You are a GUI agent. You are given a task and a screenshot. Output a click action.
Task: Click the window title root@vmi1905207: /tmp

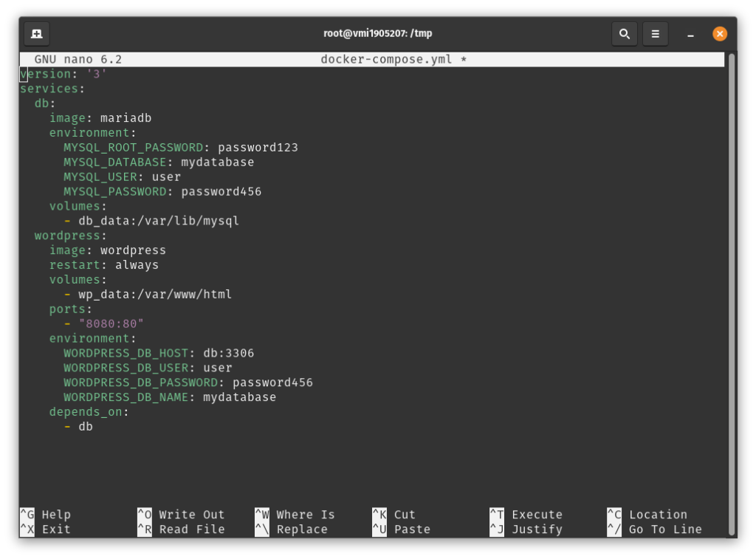[377, 33]
